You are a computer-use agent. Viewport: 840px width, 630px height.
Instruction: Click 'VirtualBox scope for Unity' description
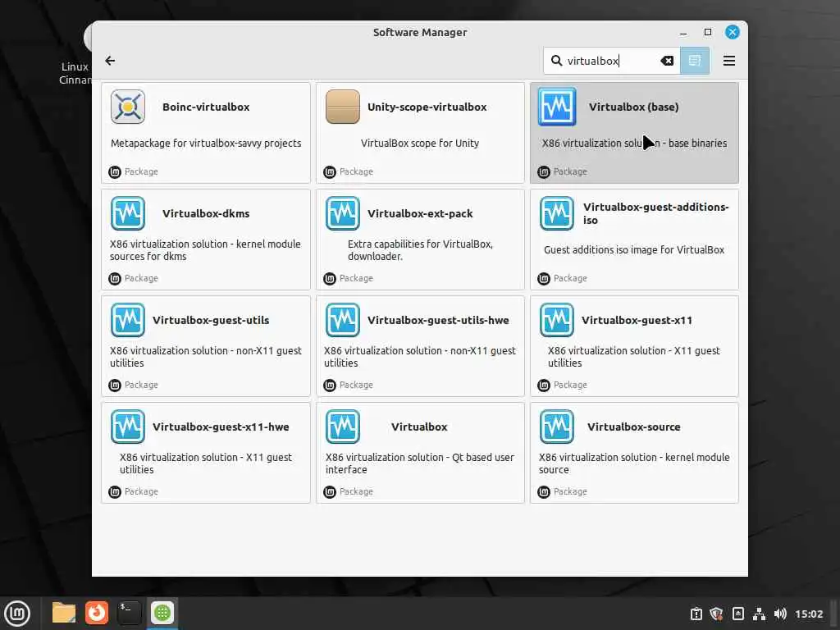419,143
